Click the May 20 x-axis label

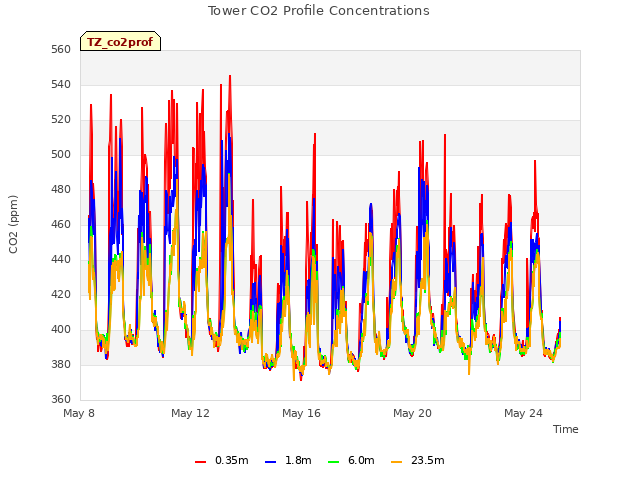coord(412,413)
